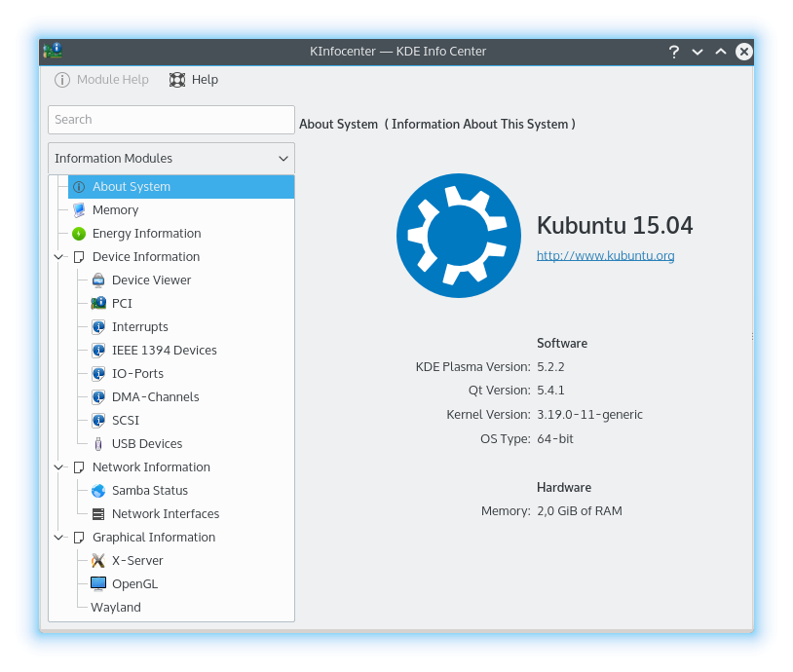Collapse the Graphical Information tree branch
The image size is (793, 672).
[58, 538]
